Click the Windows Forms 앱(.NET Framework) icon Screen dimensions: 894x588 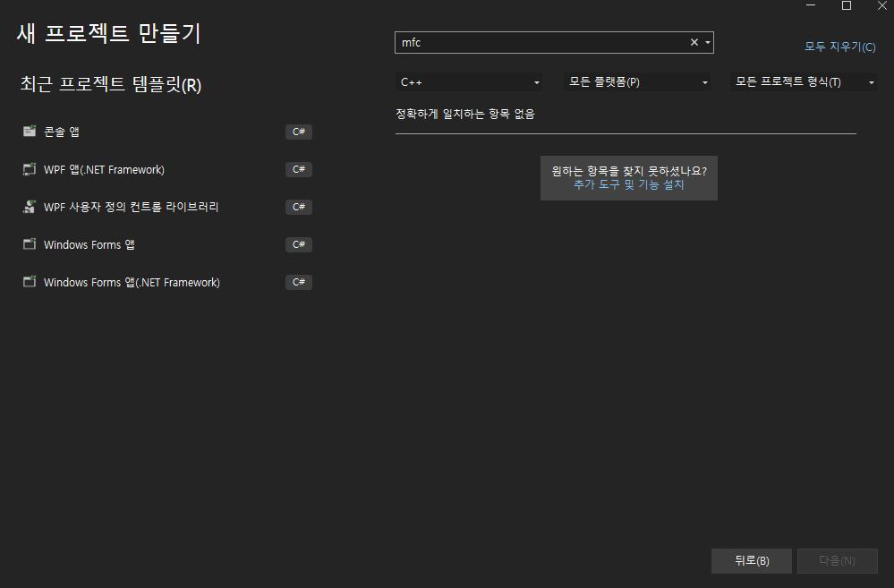point(30,282)
